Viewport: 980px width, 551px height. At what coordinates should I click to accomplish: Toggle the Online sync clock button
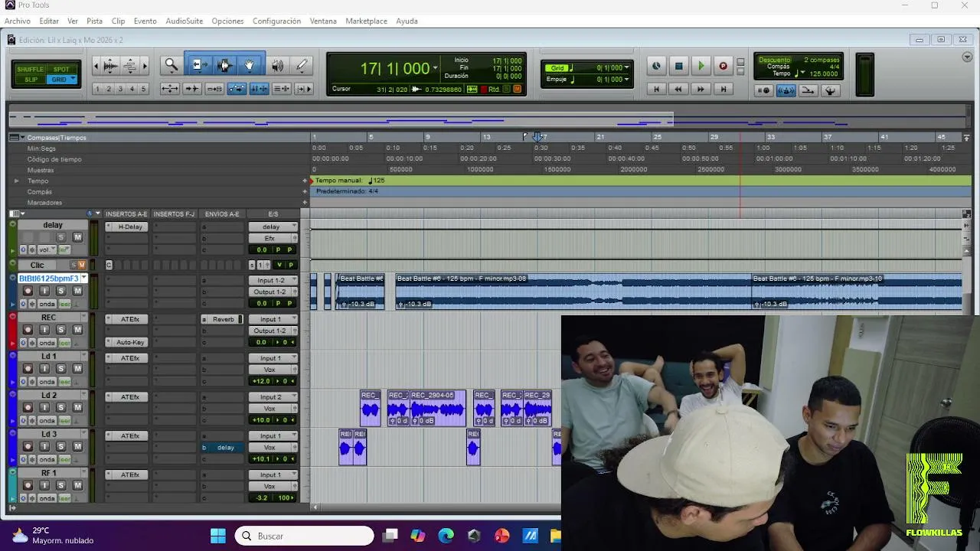(656, 67)
